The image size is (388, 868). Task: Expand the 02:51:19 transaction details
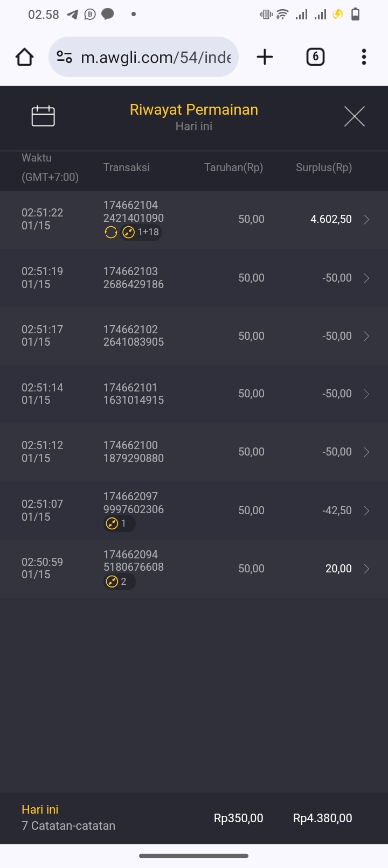[366, 278]
